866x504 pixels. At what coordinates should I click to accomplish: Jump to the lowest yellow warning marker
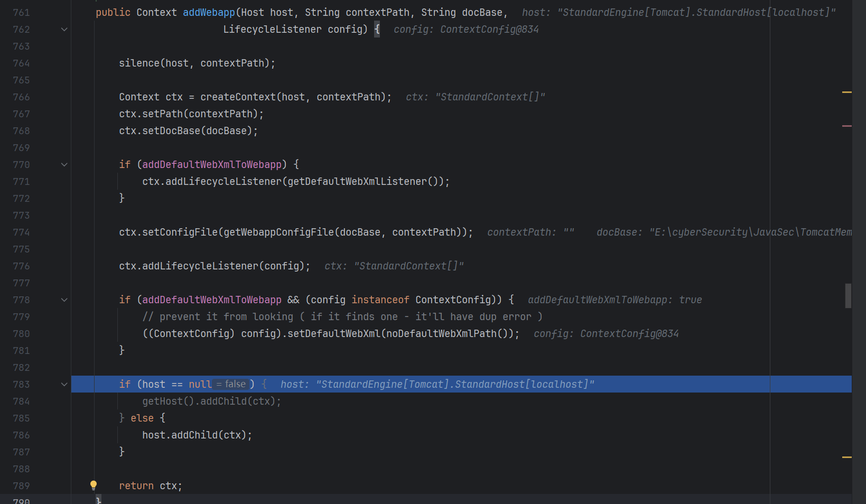click(x=846, y=457)
